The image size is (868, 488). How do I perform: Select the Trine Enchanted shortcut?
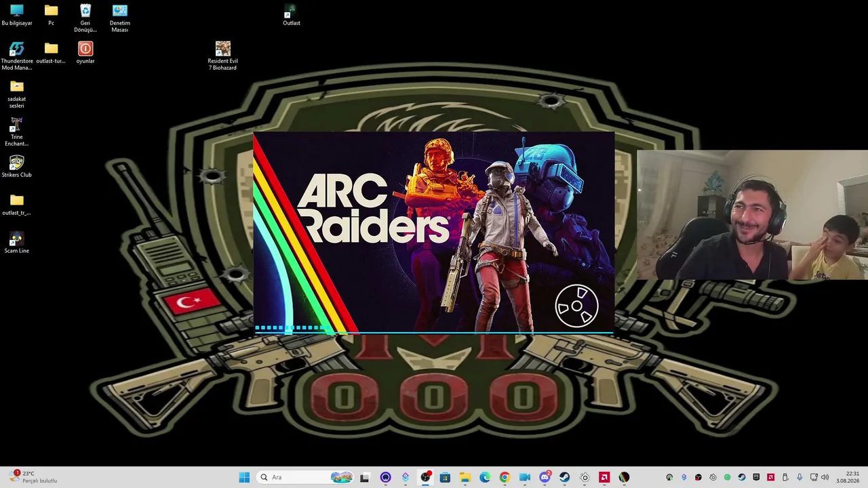pyautogui.click(x=17, y=132)
